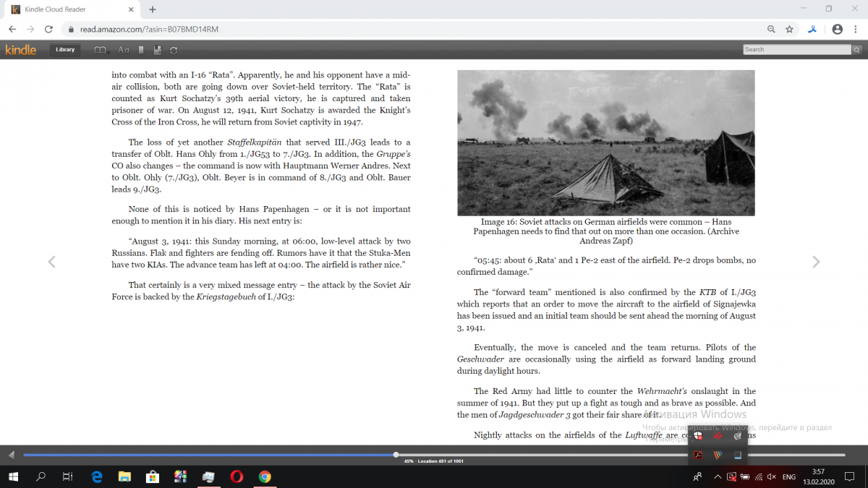Viewport: 868px width, 488px height.
Task: Show notes and marks panel icon
Action: click(x=158, y=50)
